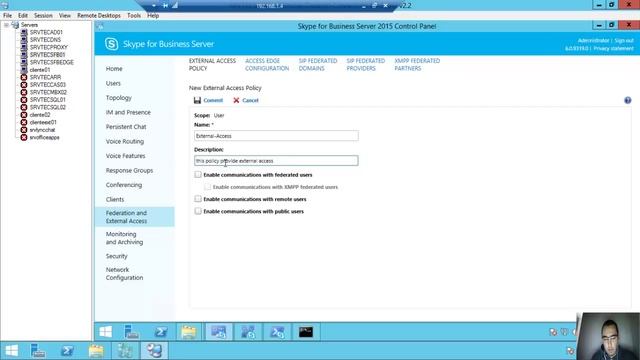Open Topology navigation item
Image resolution: width=640 pixels, height=360 pixels.
tap(119, 98)
